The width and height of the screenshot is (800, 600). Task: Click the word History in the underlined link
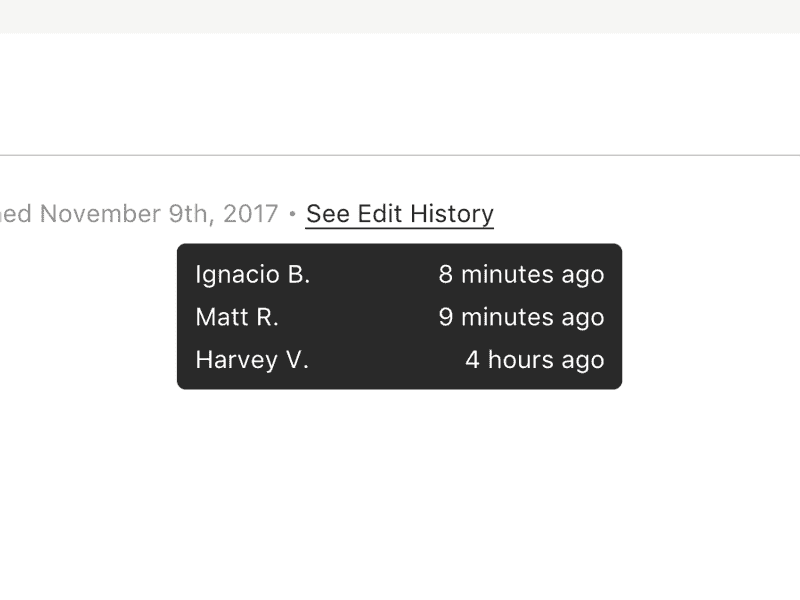point(452,214)
